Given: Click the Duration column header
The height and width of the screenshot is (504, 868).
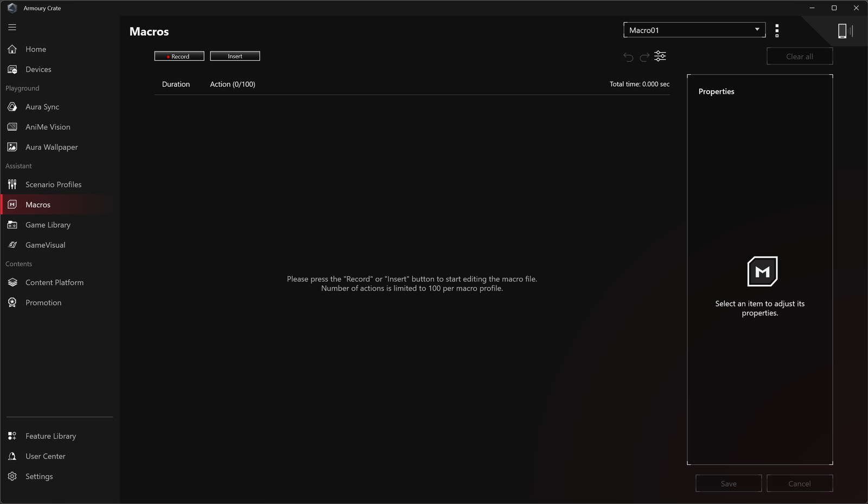Looking at the screenshot, I should [x=176, y=84].
